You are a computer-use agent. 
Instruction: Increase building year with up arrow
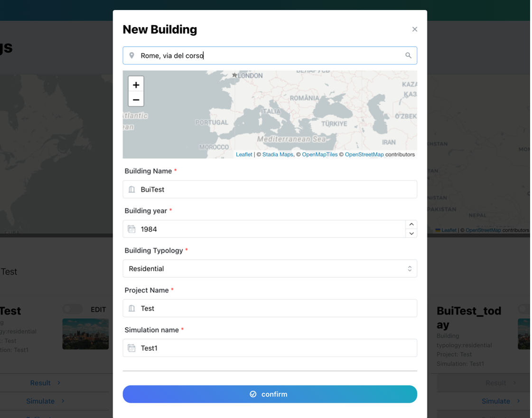411,224
